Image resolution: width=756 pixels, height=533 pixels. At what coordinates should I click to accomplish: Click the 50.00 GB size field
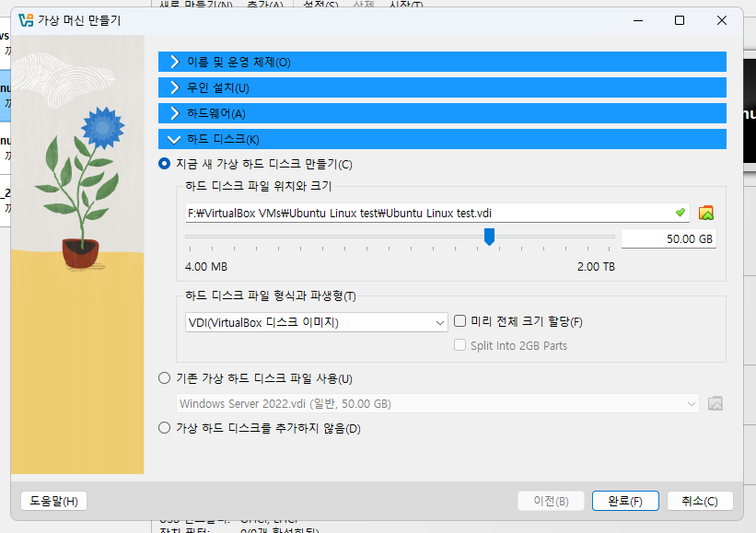[x=669, y=239]
